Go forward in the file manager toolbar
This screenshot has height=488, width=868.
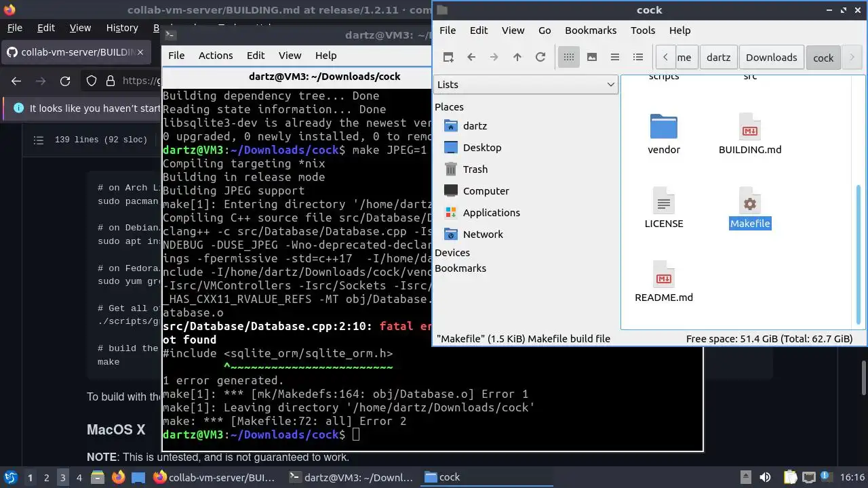coord(494,57)
